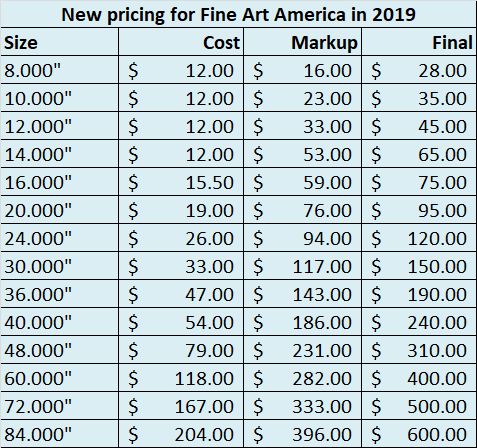
Task: Select the 14.000" size cell
Action: point(60,154)
